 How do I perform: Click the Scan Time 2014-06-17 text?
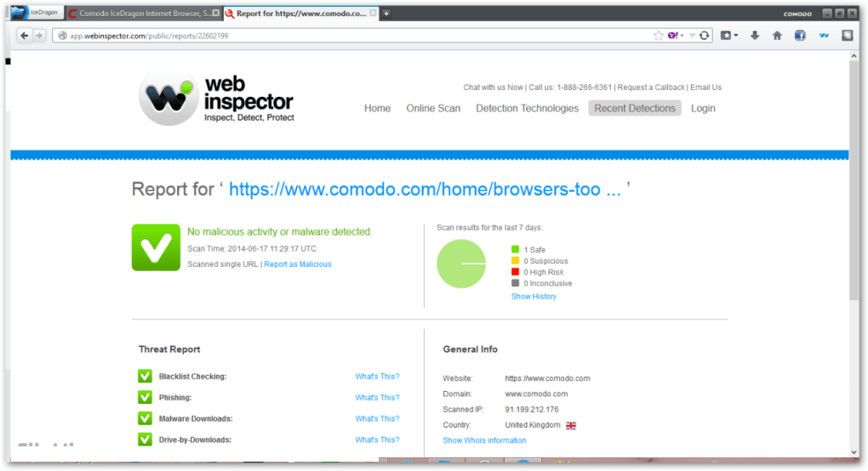point(253,249)
